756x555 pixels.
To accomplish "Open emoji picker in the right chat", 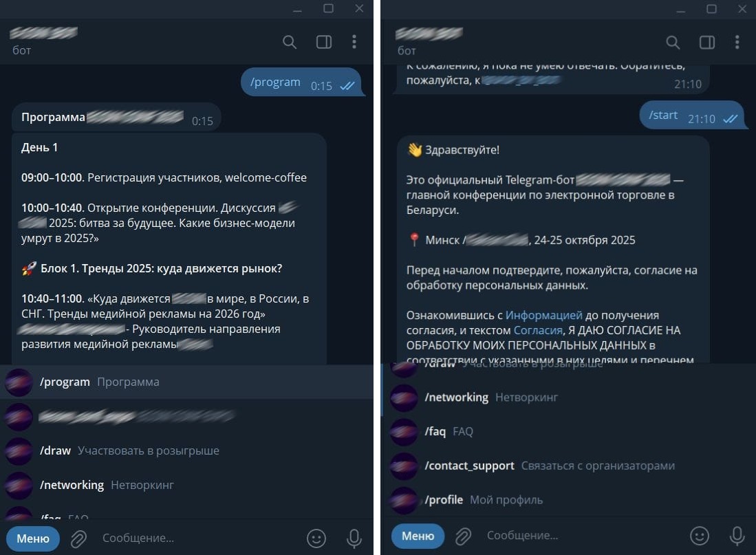I will [700, 535].
